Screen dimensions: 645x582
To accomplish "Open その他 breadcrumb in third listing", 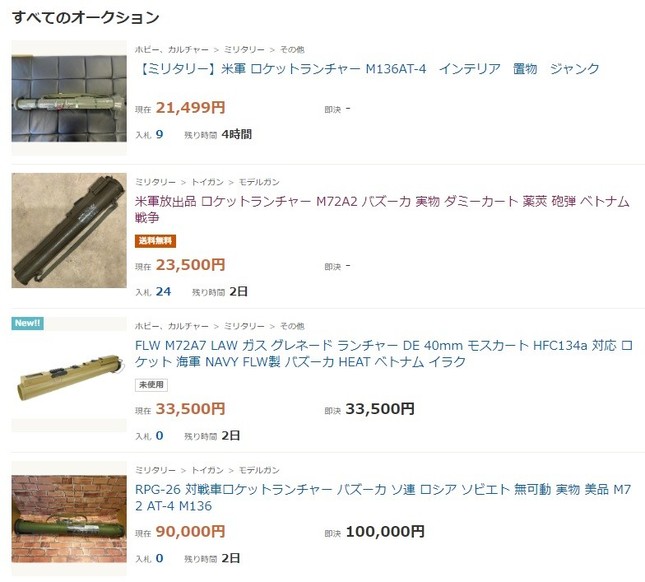I will (292, 326).
